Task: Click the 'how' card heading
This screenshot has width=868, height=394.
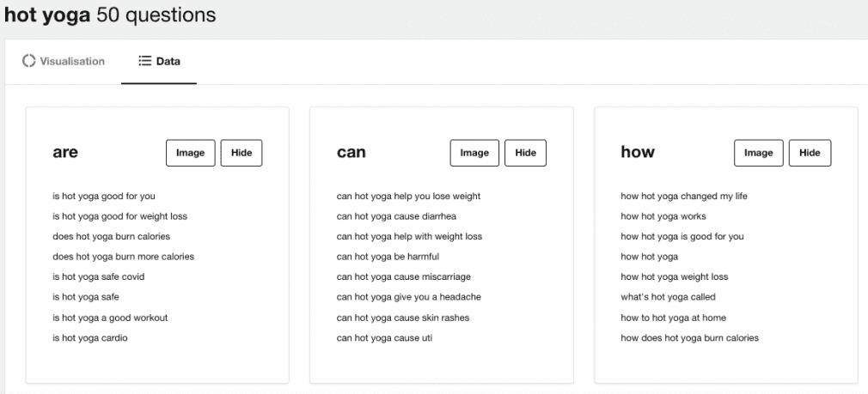Action: coord(638,152)
